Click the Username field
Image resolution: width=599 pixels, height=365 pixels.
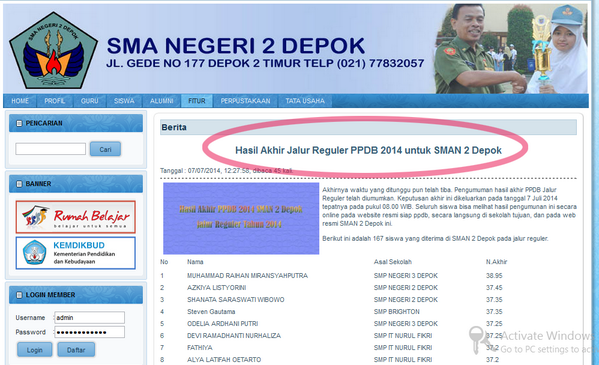click(x=89, y=318)
